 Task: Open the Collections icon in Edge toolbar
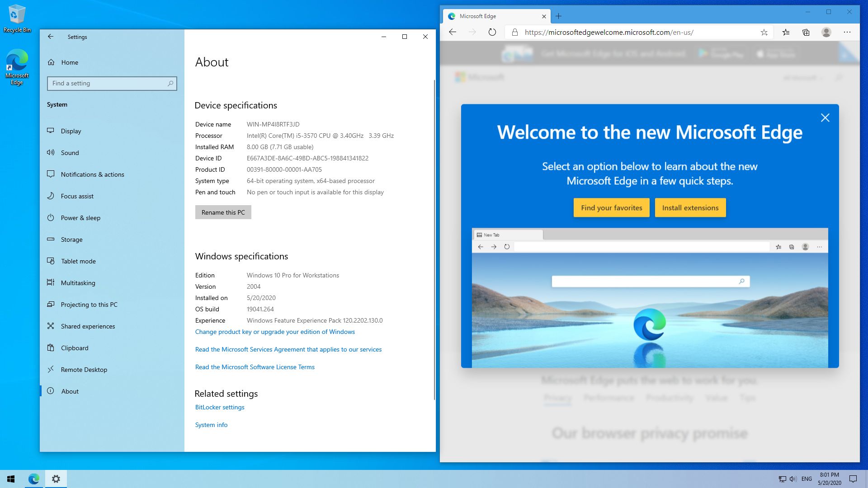806,32
